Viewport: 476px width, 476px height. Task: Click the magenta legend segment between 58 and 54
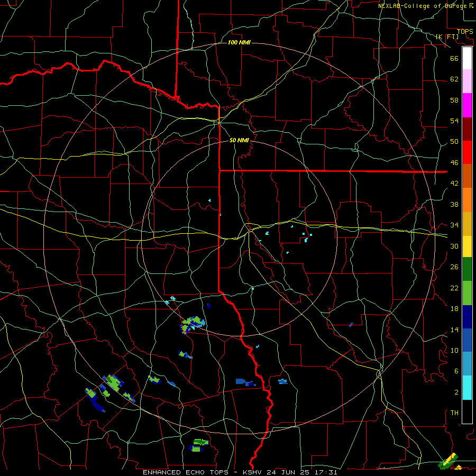coord(467,105)
